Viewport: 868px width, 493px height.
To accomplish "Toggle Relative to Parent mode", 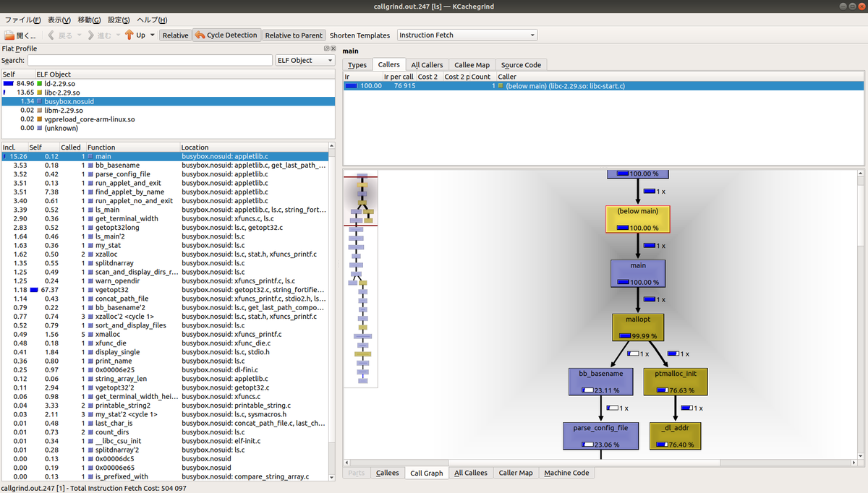I will [294, 35].
